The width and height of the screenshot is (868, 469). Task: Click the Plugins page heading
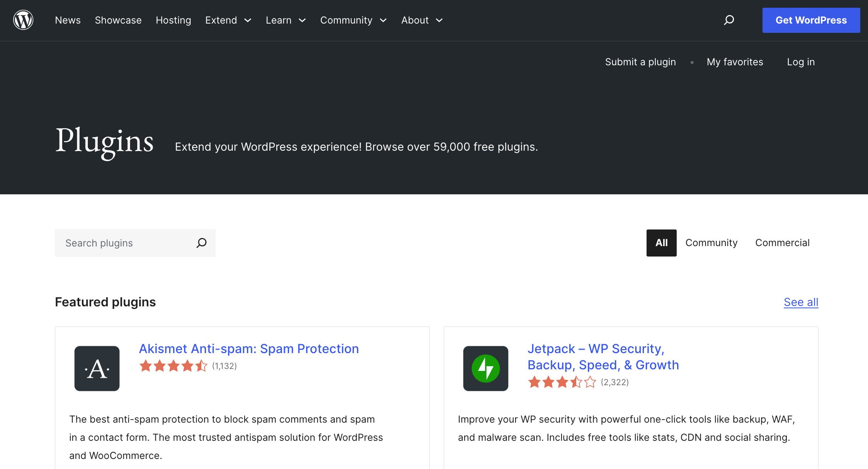pos(104,142)
